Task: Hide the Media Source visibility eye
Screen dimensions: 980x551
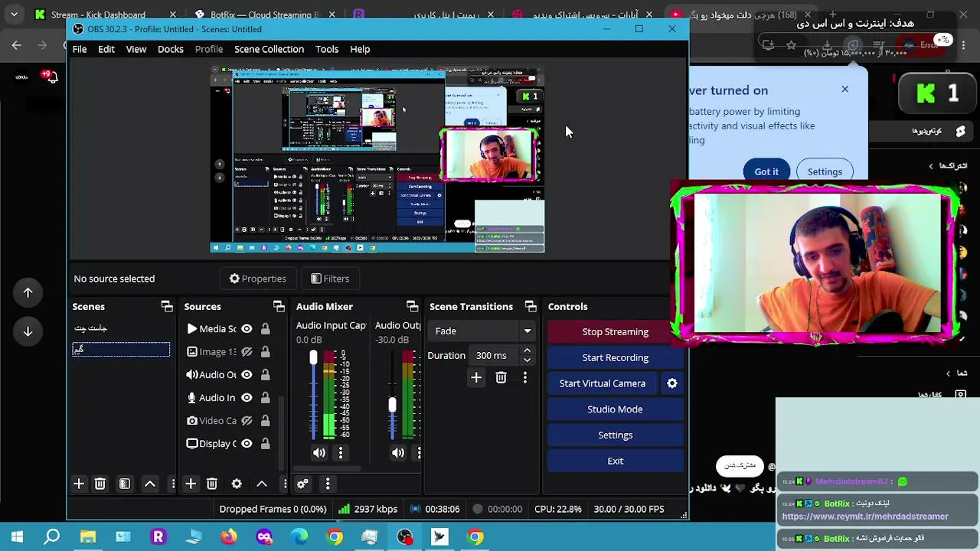Action: tap(247, 329)
